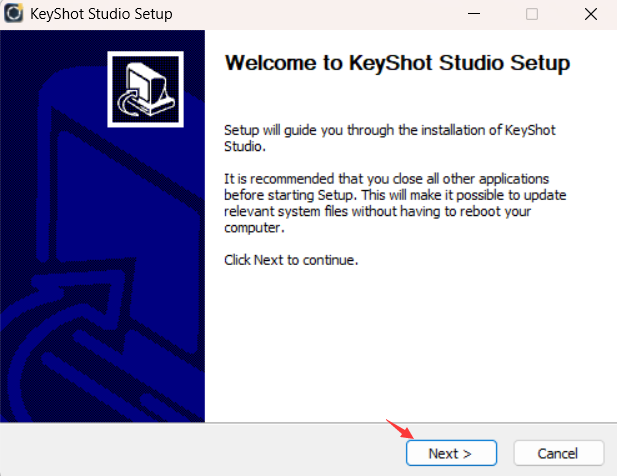The image size is (617, 476).
Task: Click the "Click Next to continue." line
Action: [x=292, y=260]
